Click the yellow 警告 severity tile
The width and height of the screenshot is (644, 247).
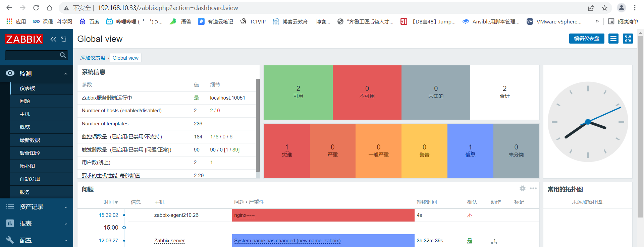point(424,151)
